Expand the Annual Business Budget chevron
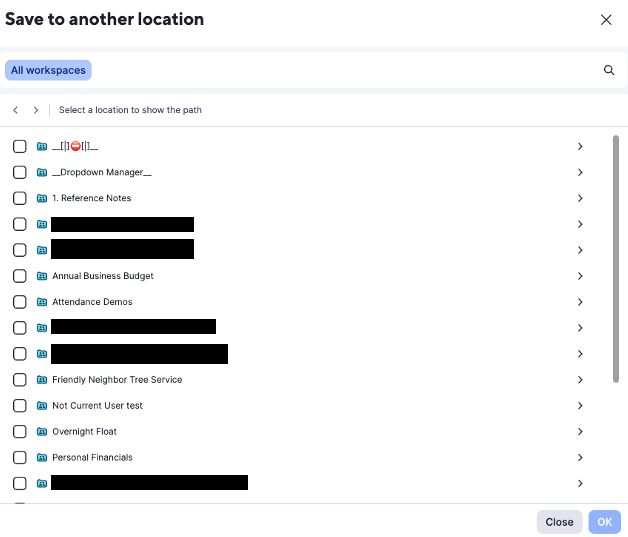This screenshot has width=628, height=537. 580,276
